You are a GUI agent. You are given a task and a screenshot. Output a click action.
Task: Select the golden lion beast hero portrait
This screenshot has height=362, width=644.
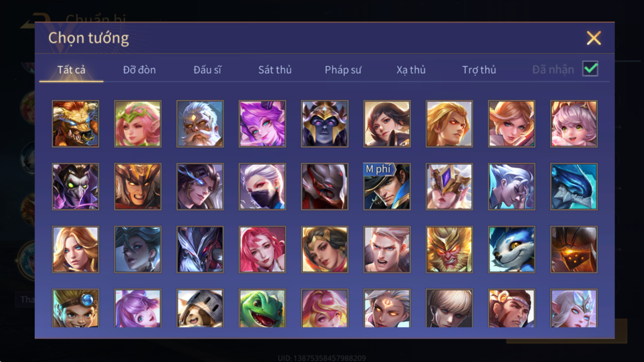pos(75,124)
